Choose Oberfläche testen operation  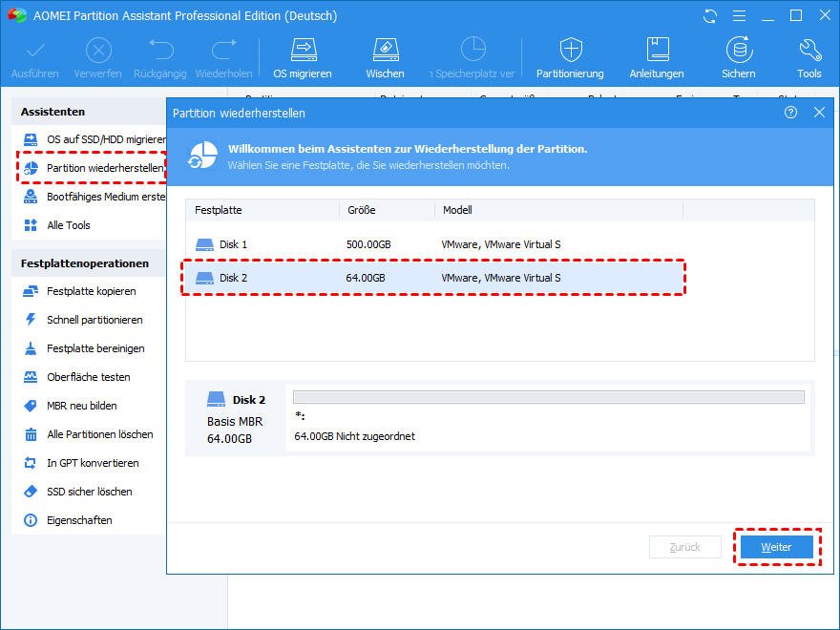[76, 377]
